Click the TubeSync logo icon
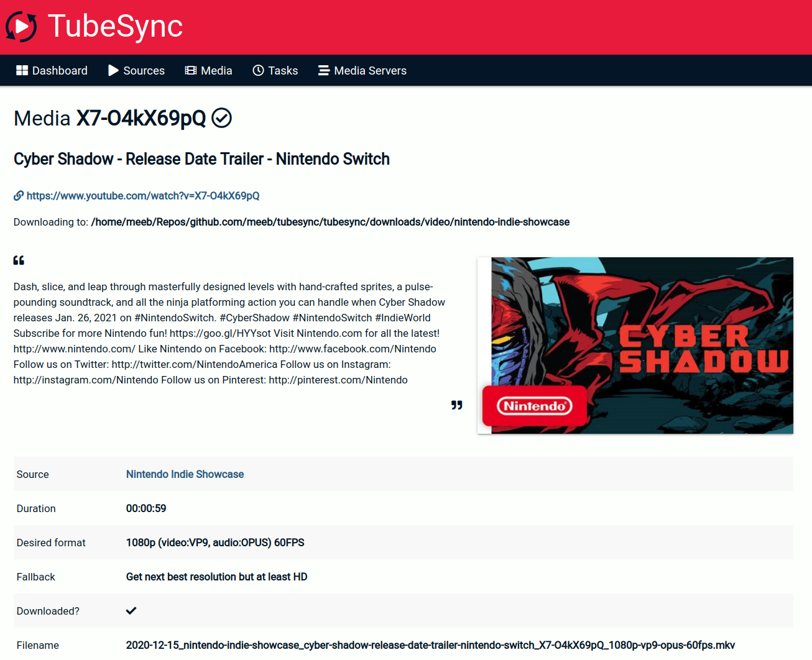The height and width of the screenshot is (660, 812). [21, 27]
